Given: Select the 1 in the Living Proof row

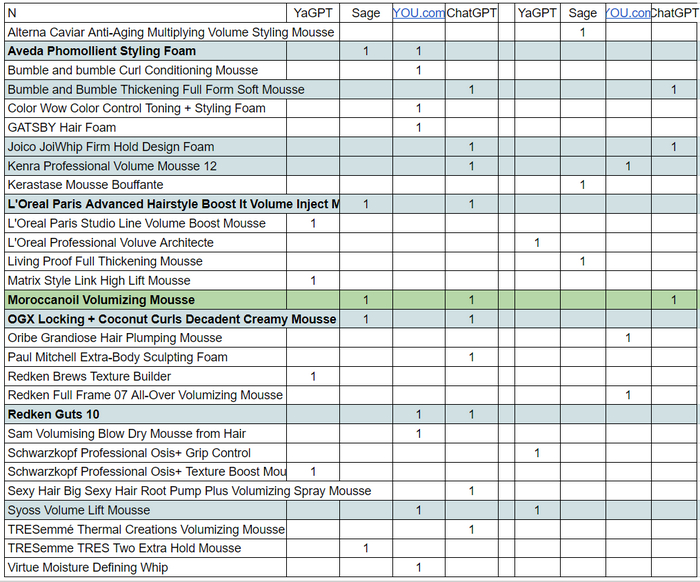Looking at the screenshot, I should [583, 261].
